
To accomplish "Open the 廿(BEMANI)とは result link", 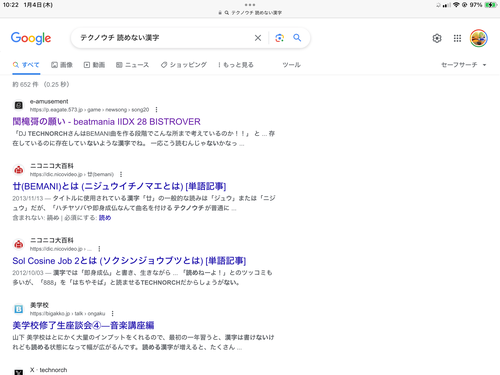I will click(119, 186).
